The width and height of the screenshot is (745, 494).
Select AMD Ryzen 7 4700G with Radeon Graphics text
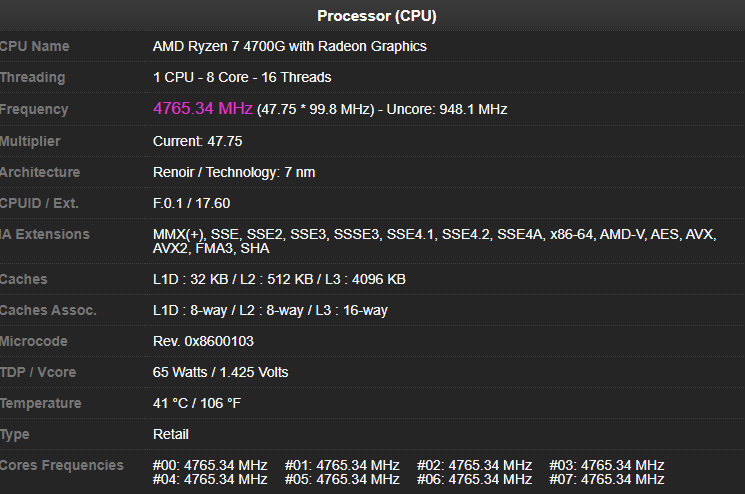point(290,47)
